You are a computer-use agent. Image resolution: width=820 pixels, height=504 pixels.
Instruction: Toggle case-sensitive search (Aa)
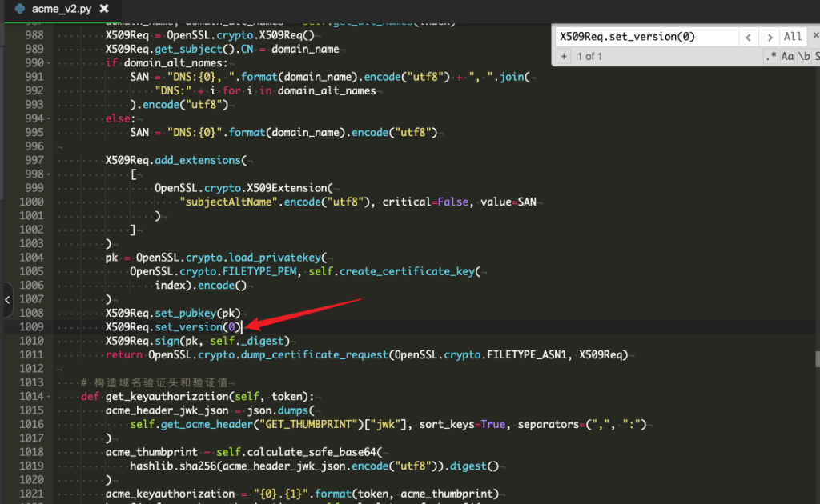pos(787,56)
